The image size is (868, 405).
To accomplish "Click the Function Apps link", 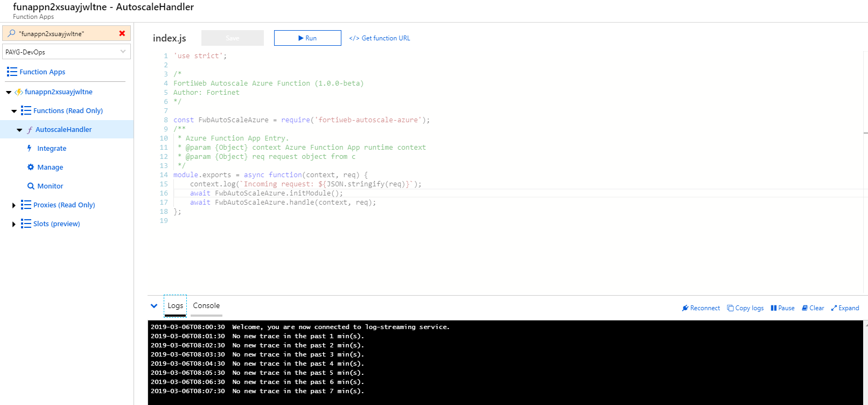I will pyautogui.click(x=42, y=72).
